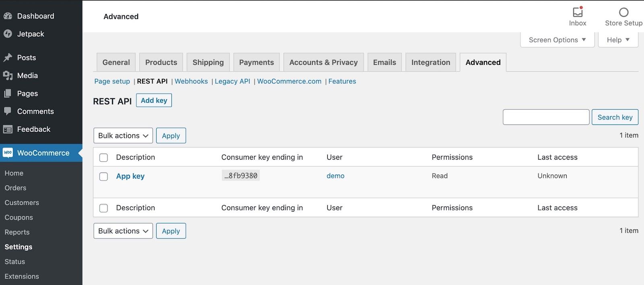
Task: Focus the key search input field
Action: tap(546, 117)
